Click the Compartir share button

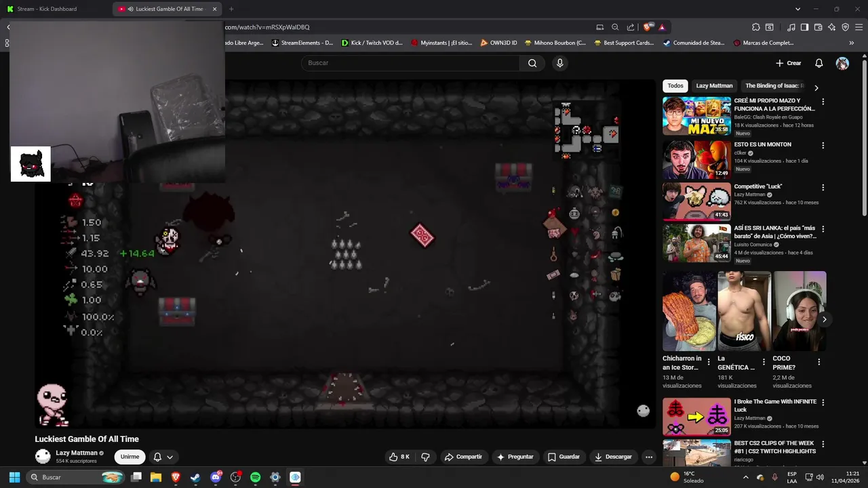click(x=463, y=457)
